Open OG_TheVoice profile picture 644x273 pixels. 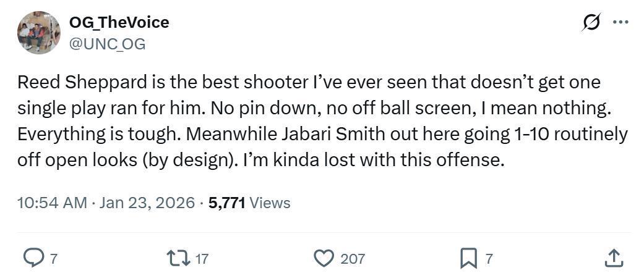[x=38, y=33]
